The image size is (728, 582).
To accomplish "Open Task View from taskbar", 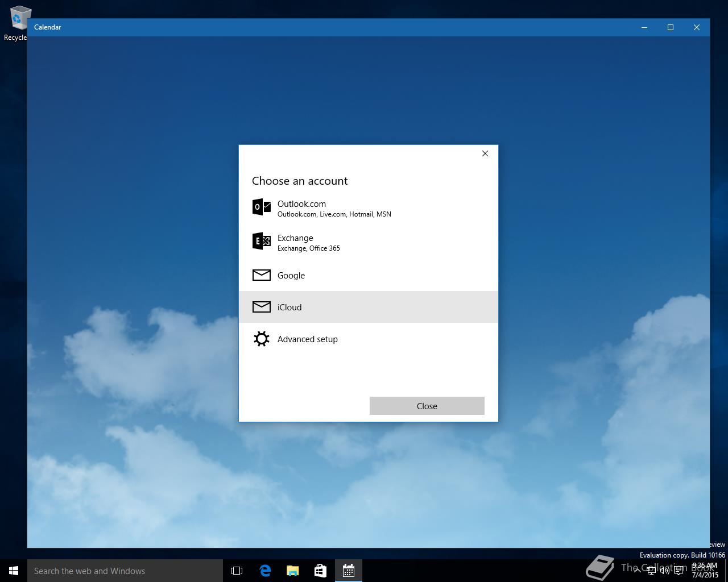I will [x=237, y=571].
